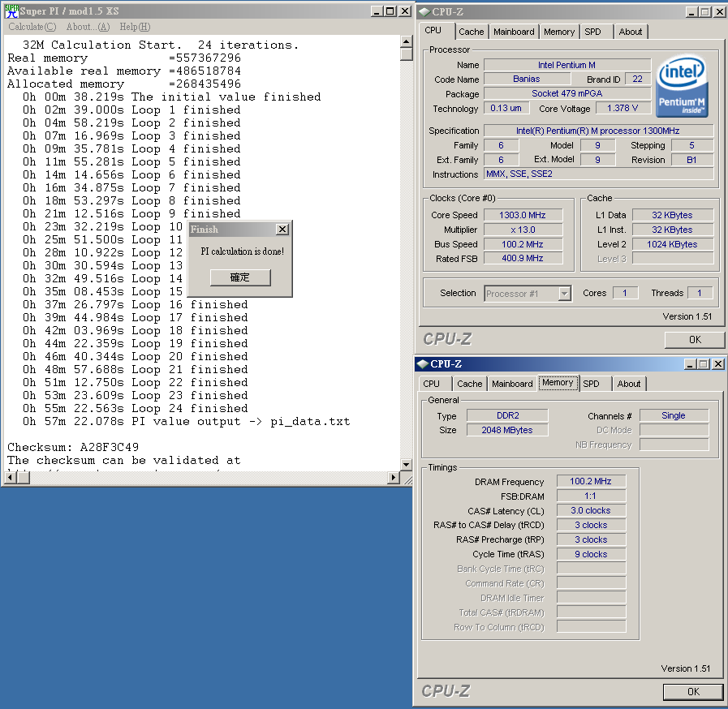This screenshot has width=728, height=709.
Task: Open Cache tab in lower CPU-Z window
Action: (469, 384)
